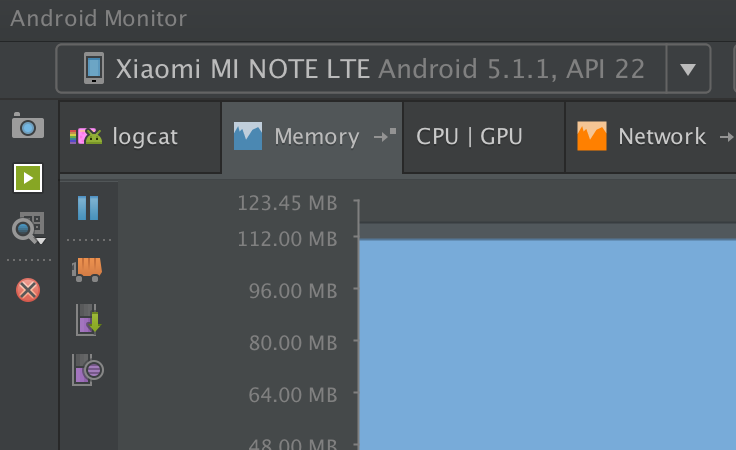
Task: Pause the memory monitor
Action: point(88,208)
